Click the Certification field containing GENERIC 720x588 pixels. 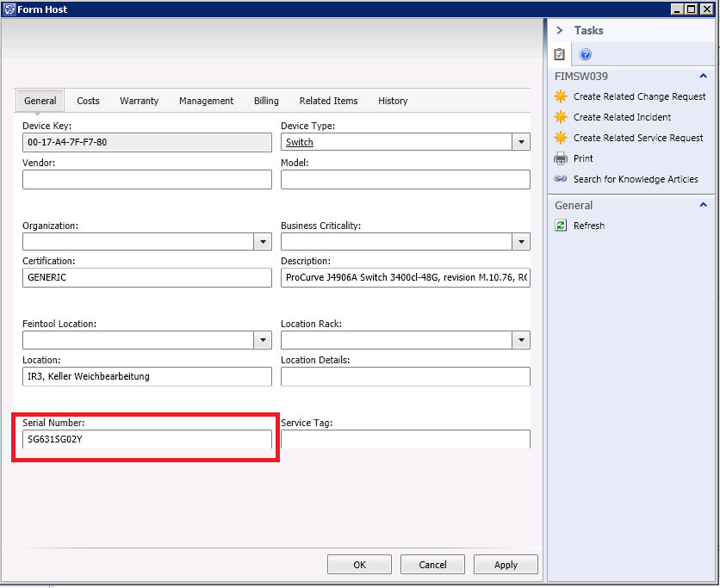[x=147, y=278]
